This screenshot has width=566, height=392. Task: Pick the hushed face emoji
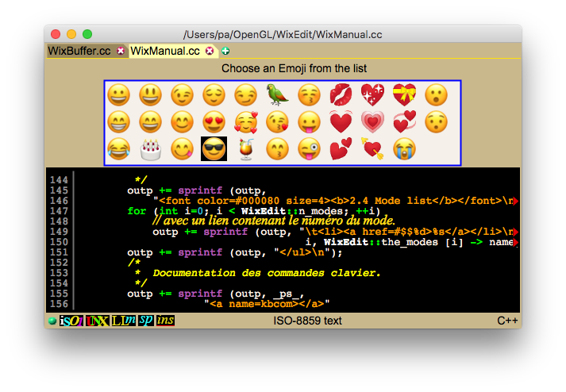tap(436, 122)
